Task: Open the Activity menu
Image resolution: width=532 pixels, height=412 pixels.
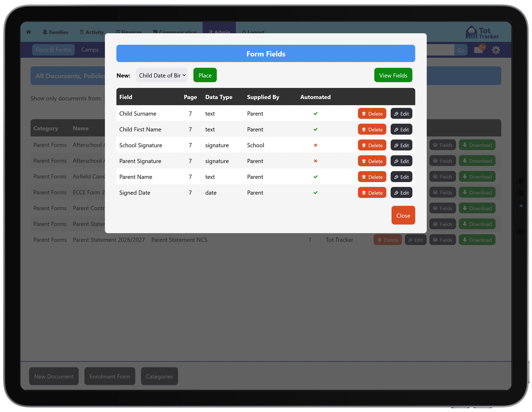Action: point(92,32)
